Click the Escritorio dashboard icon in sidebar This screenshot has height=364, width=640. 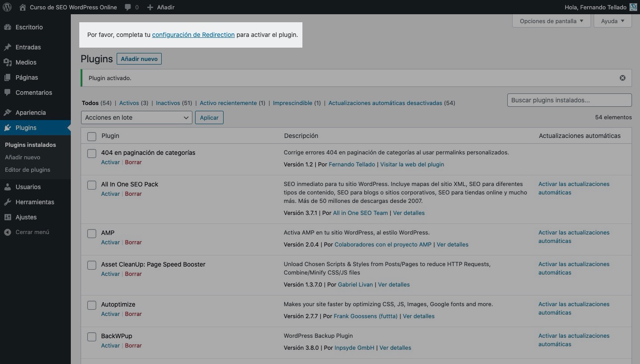(8, 27)
